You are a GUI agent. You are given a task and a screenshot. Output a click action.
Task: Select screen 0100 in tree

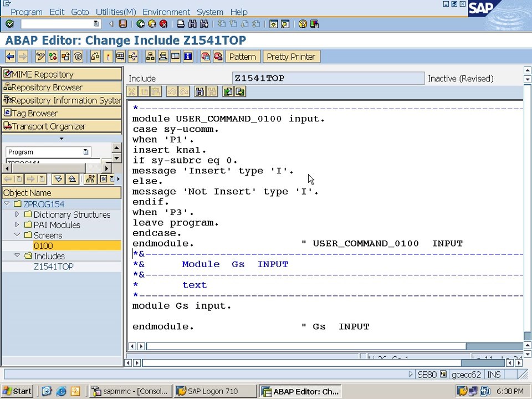43,245
